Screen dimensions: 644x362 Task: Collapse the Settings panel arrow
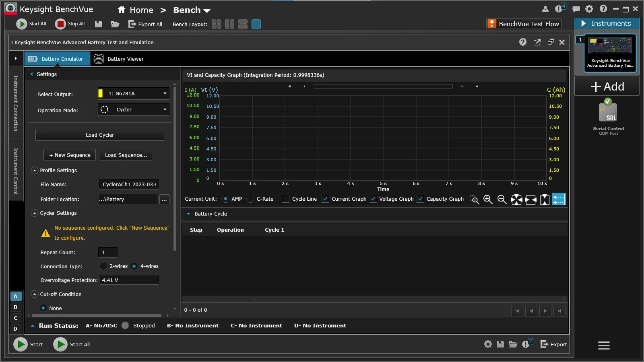pyautogui.click(x=31, y=74)
